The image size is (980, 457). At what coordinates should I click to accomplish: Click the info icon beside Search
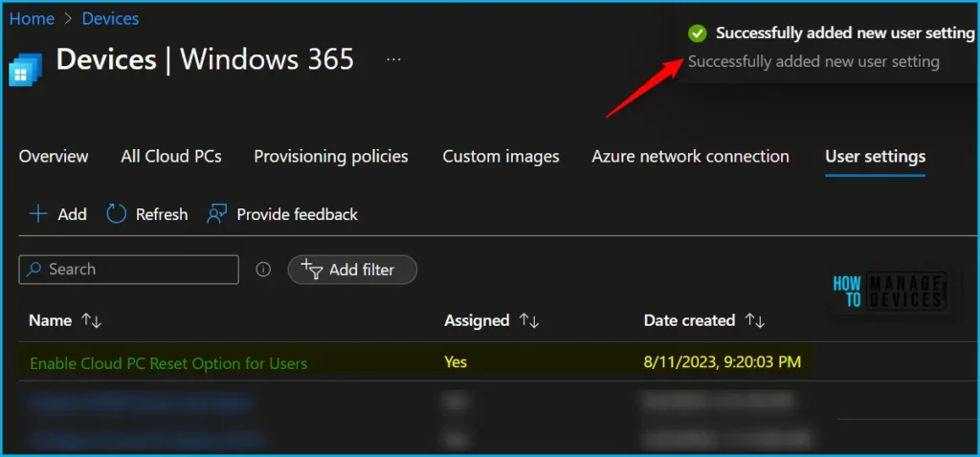point(263,270)
